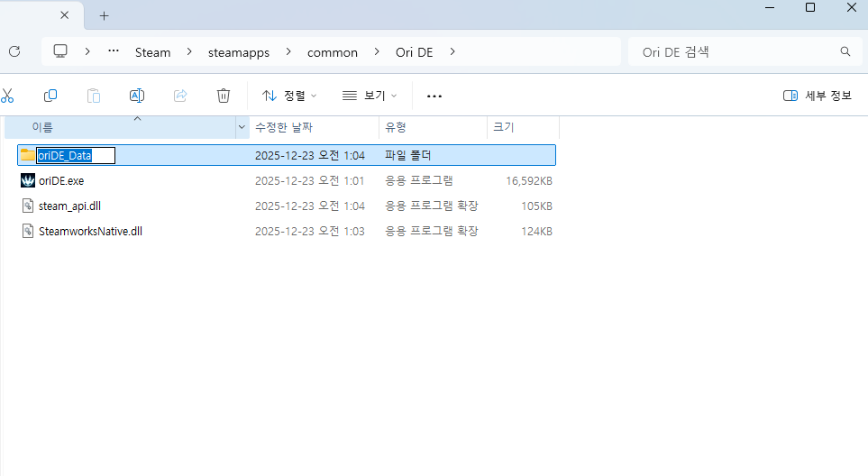Click the 124KB size value
The width and height of the screenshot is (868, 476).
[536, 232]
